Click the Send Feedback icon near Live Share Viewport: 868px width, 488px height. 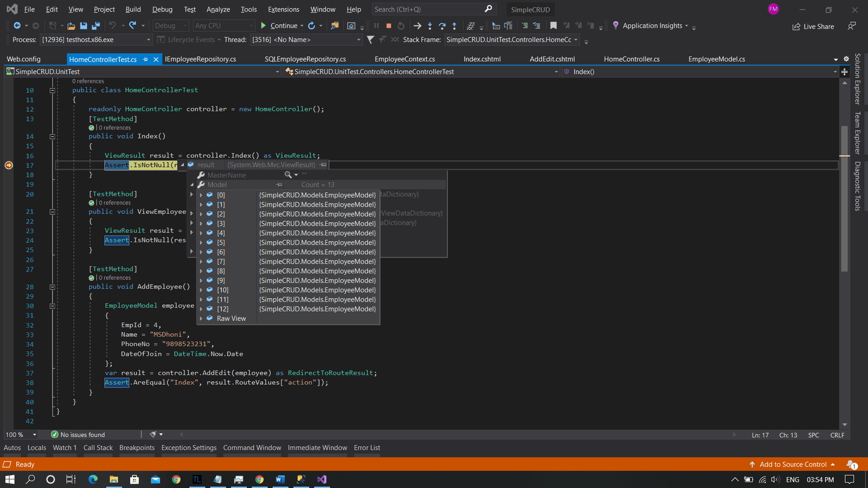852,26
